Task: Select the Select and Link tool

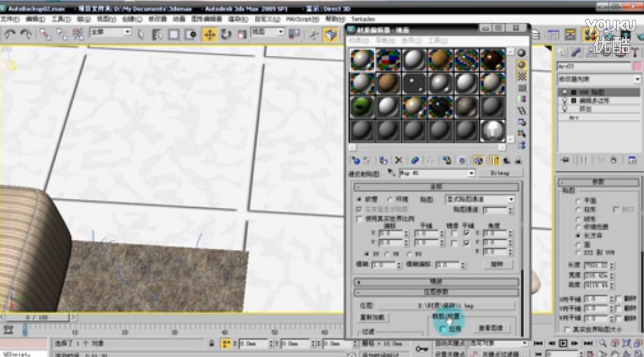Action: tap(45, 35)
